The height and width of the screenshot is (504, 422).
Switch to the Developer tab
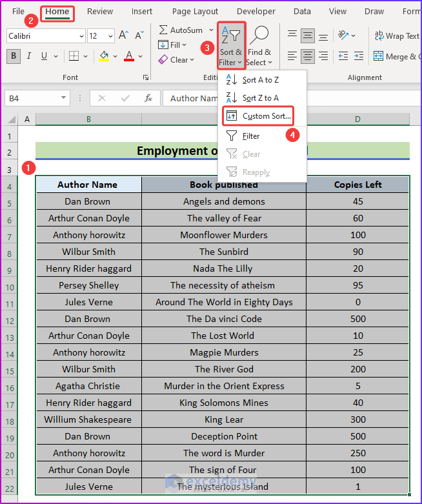(x=256, y=12)
